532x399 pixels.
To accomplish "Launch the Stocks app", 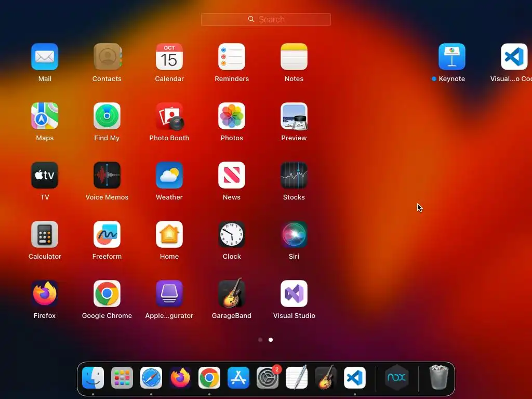I will pos(294,175).
